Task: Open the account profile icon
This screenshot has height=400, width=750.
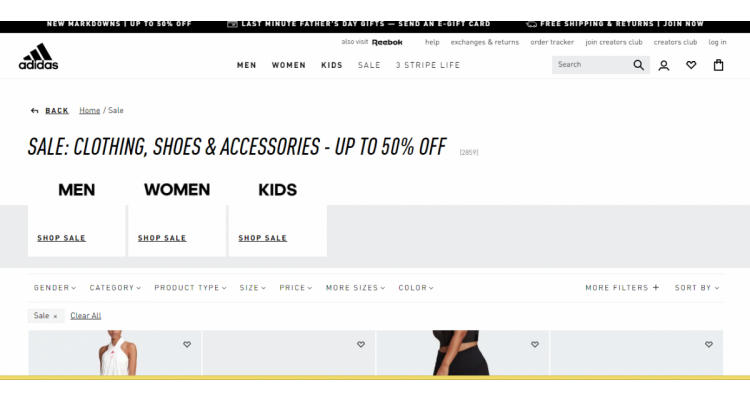Action: pyautogui.click(x=663, y=66)
